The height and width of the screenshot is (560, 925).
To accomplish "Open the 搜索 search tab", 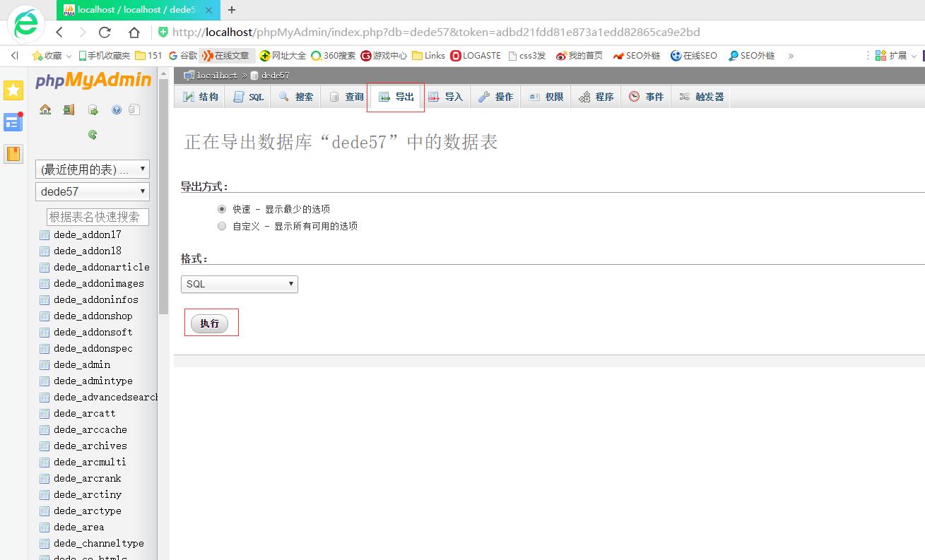I will tap(296, 97).
